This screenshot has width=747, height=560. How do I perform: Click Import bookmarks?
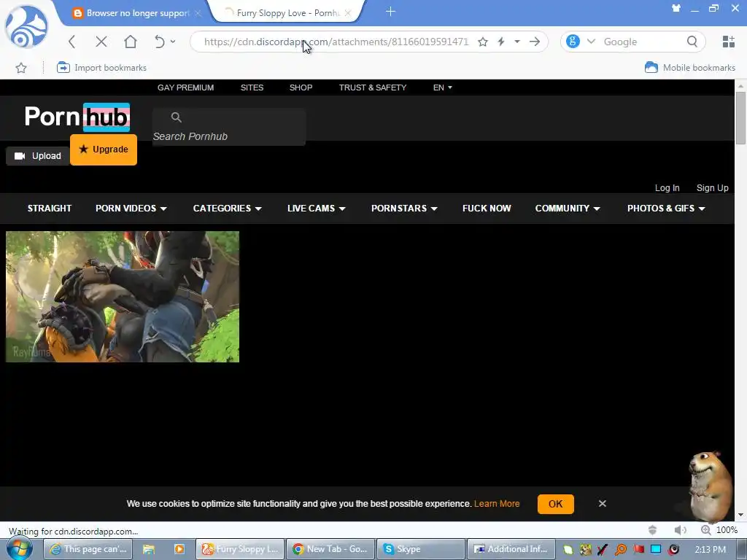tap(101, 68)
